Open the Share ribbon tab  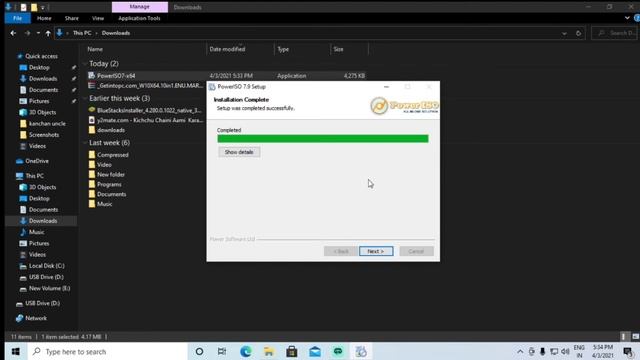coord(71,18)
